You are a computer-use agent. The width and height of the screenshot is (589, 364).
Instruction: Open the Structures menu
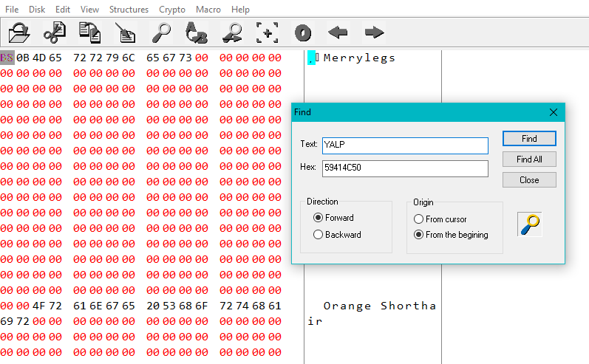click(x=129, y=10)
